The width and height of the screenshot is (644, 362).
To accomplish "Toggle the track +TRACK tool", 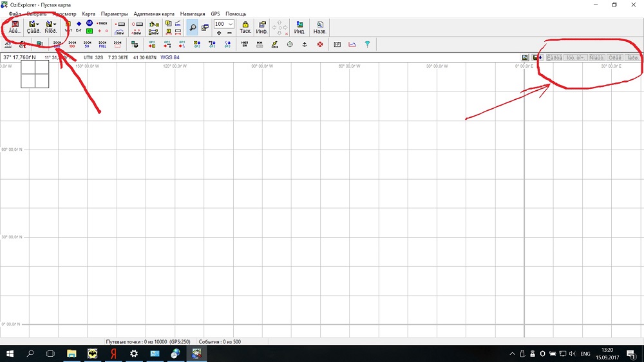I will tap(102, 23).
